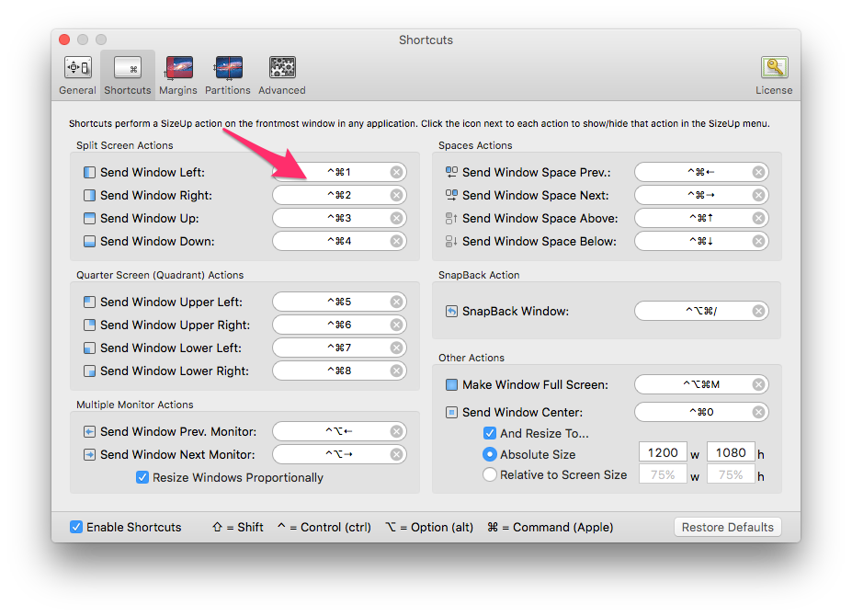Click the Send Window Down shortcut field

(x=339, y=241)
